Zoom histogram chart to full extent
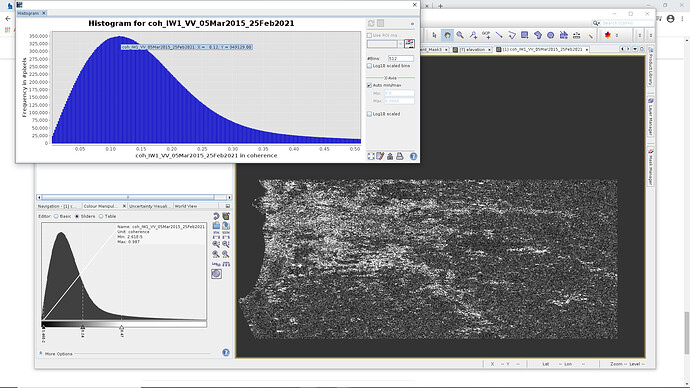The height and width of the screenshot is (388, 690). pyautogui.click(x=371, y=156)
